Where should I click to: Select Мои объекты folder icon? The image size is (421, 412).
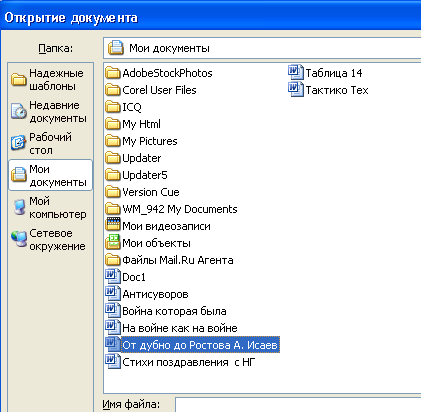click(113, 242)
